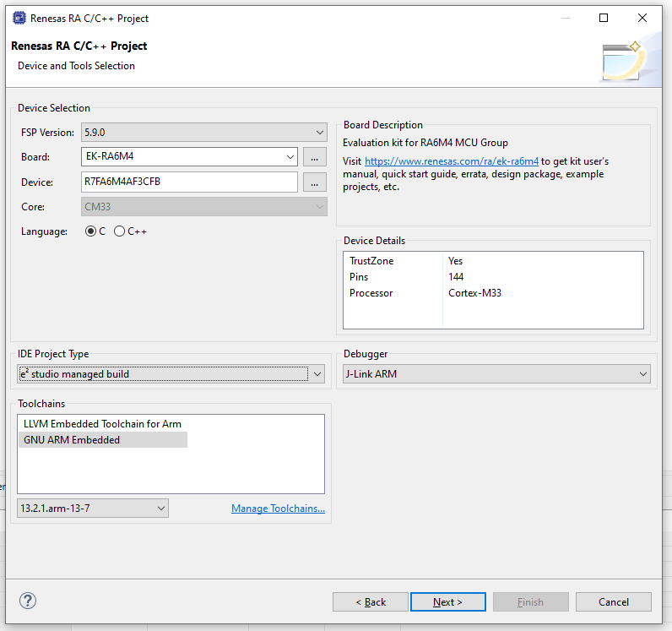This screenshot has height=631, width=672.
Task: Select the C++ language radio button
Action: 119,231
